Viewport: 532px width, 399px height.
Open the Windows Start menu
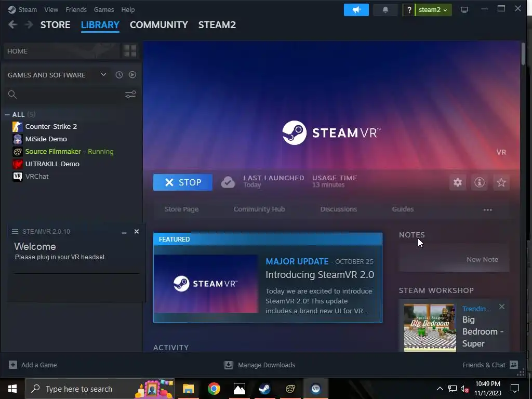point(12,389)
